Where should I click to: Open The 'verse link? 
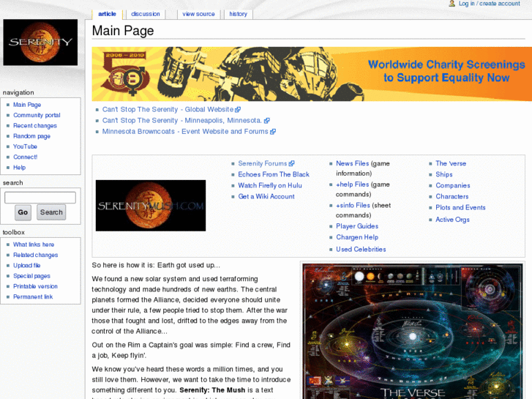[x=451, y=163]
